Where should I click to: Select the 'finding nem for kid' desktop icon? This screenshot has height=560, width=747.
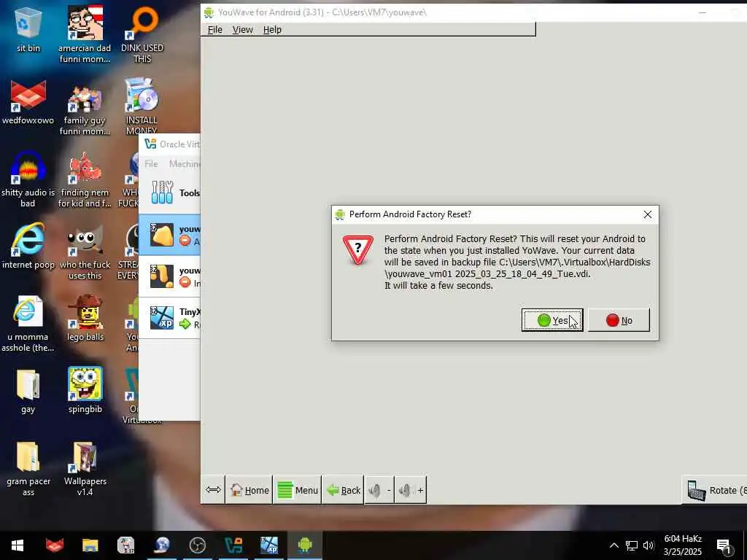(x=85, y=179)
